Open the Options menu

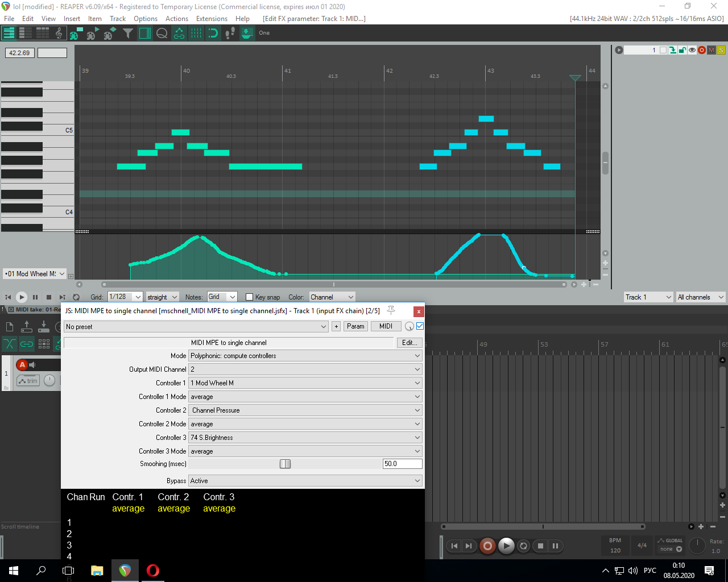pos(146,19)
